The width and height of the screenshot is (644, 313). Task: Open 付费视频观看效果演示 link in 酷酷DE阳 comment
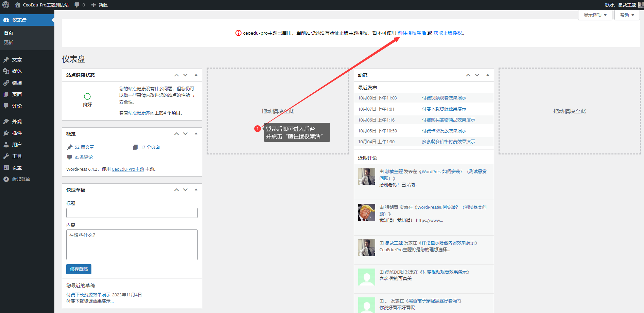tap(445, 272)
